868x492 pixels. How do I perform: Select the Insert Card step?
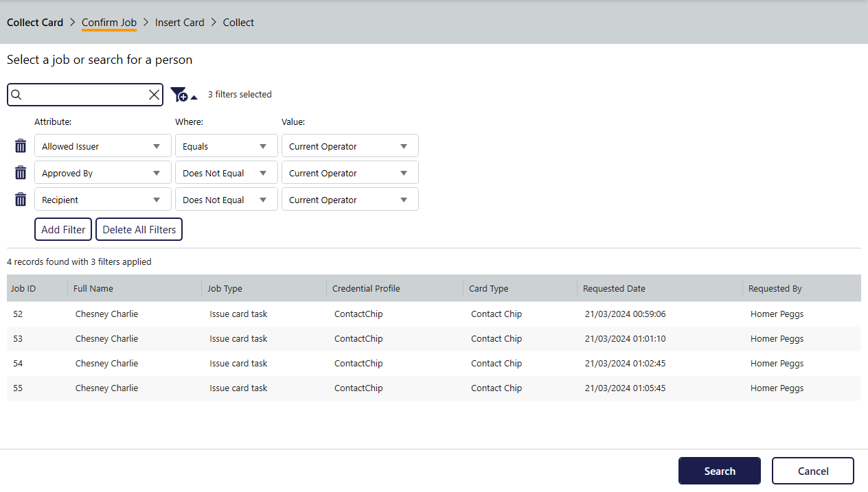180,22
